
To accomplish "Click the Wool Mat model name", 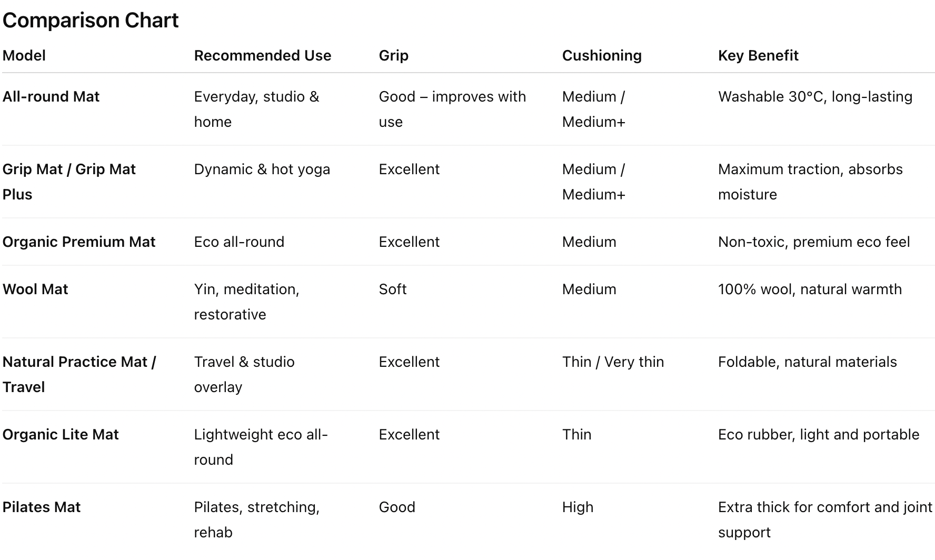I will click(x=35, y=289).
